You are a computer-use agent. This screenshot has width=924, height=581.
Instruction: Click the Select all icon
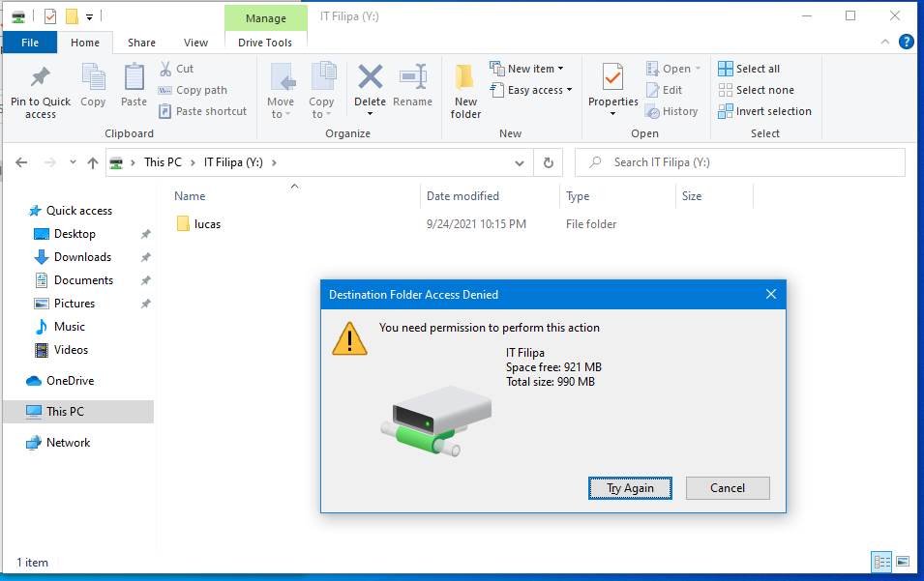(x=726, y=69)
